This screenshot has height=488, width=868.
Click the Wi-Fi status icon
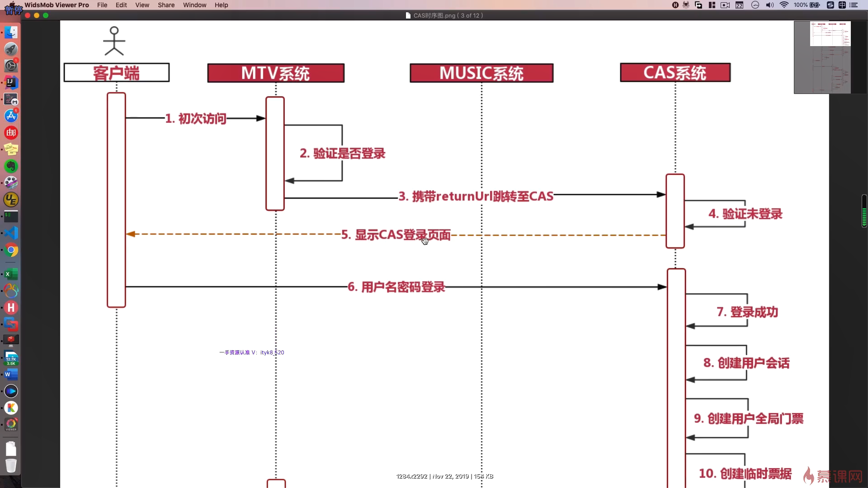(x=784, y=5)
